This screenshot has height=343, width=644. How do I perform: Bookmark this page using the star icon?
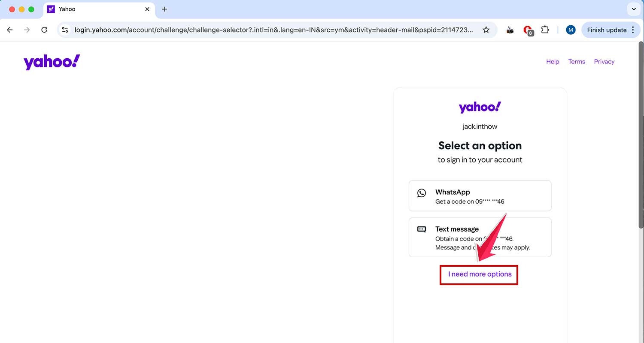[486, 30]
